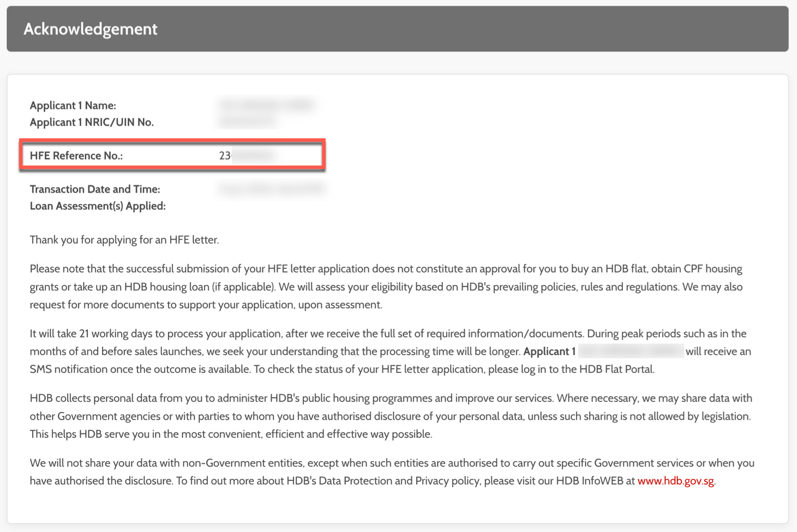This screenshot has width=797, height=532.
Task: Click the blurred transaction date value
Action: [x=271, y=188]
